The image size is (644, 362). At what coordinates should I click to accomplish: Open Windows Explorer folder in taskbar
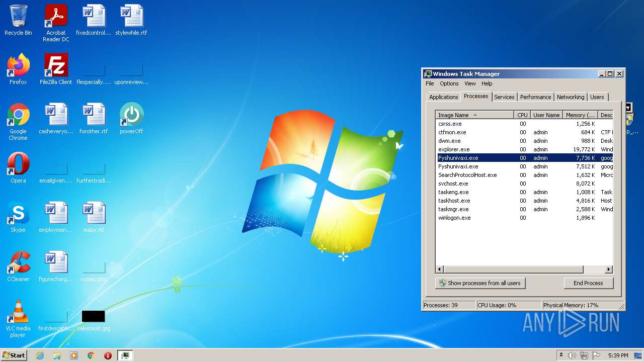pyautogui.click(x=57, y=355)
